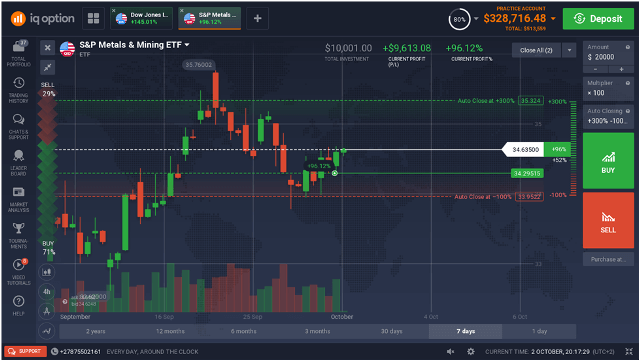Click Auto Close +300% level 35.324

[531, 100]
